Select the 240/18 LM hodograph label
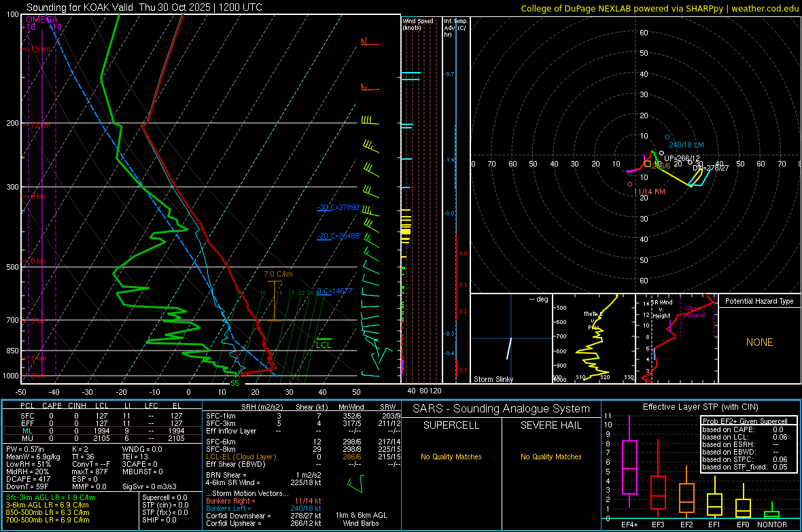Image resolution: width=802 pixels, height=532 pixels. pos(686,145)
